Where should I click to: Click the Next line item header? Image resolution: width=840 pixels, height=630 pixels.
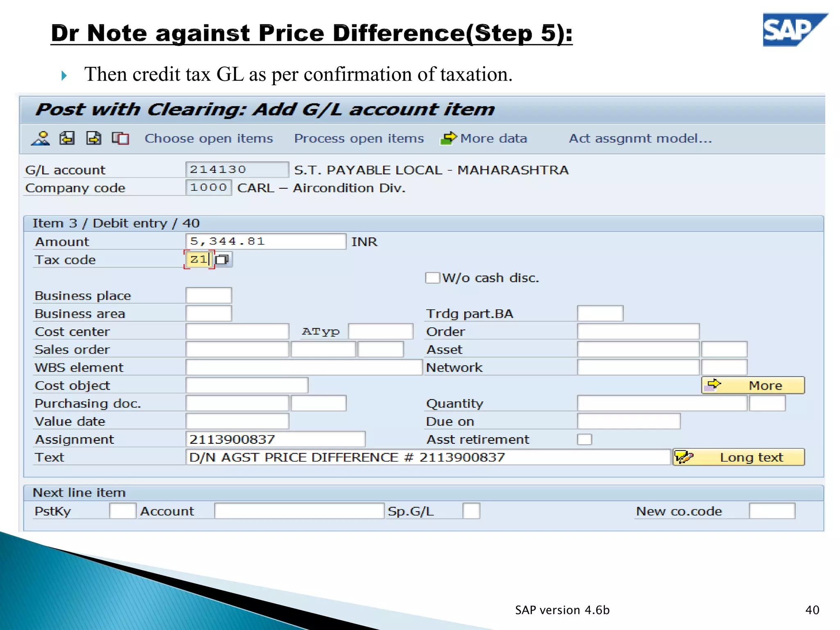(x=79, y=493)
